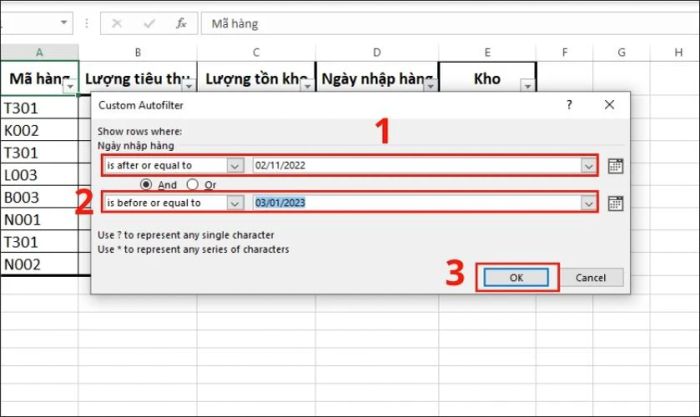Viewport: 700px width, 417px height.
Task: Select the Or radio button
Action: coord(192,184)
